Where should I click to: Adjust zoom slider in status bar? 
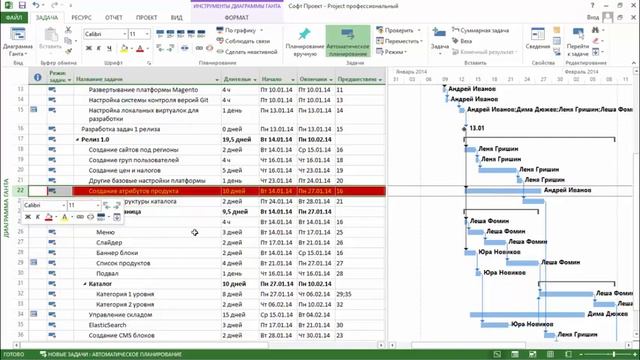coord(613,354)
